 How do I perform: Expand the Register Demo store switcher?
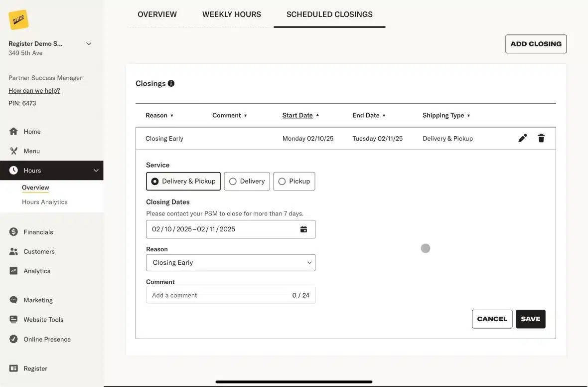(x=89, y=43)
